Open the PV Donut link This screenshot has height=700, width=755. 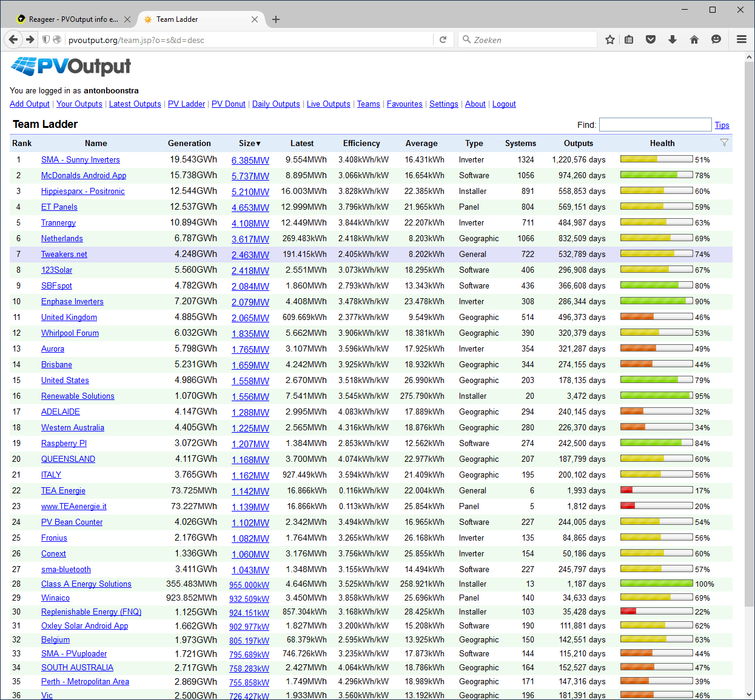tap(229, 104)
